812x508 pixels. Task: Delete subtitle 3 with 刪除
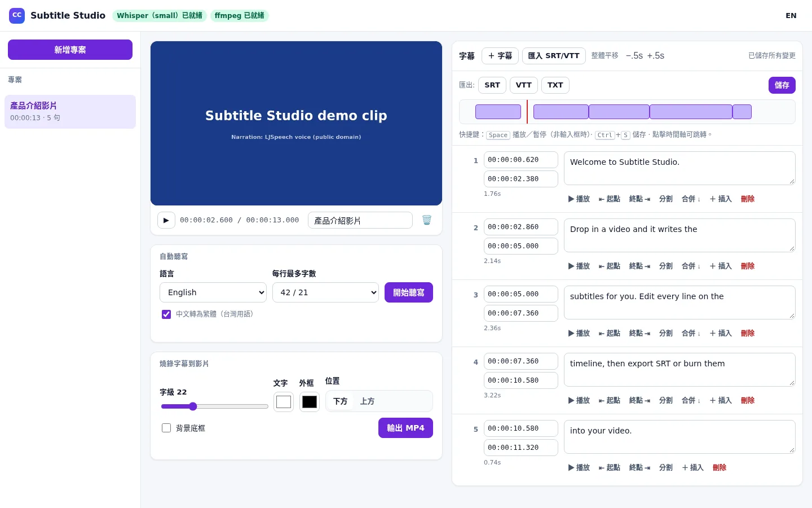click(x=748, y=333)
